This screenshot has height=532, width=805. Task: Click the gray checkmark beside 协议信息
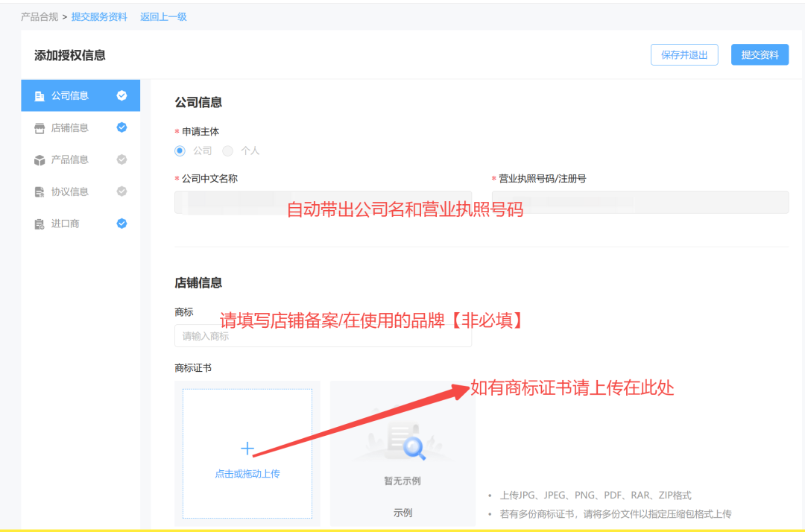click(121, 191)
